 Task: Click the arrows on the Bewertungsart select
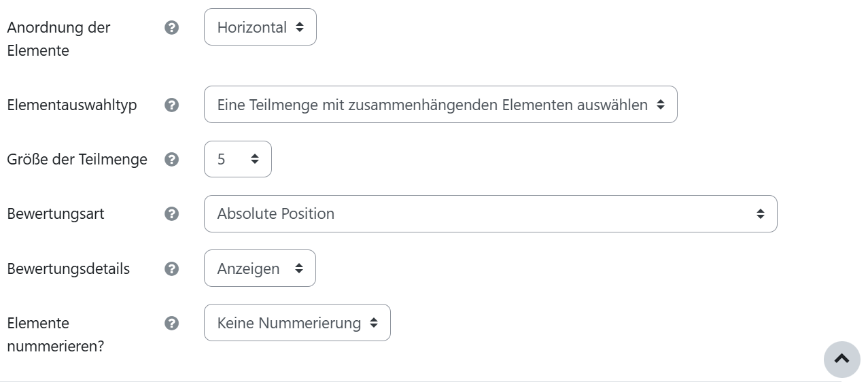click(760, 213)
